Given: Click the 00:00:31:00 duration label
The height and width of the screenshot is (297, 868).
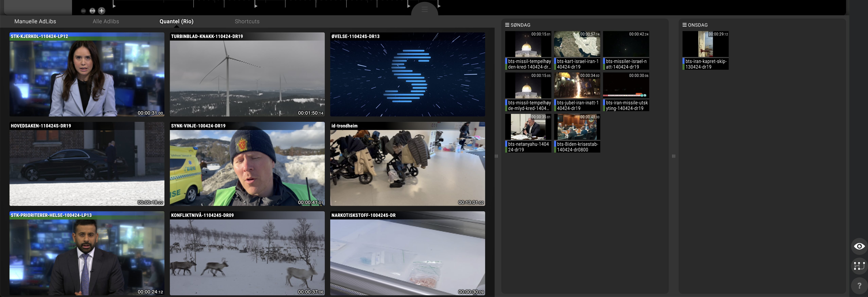Looking at the screenshot, I should [x=150, y=113].
